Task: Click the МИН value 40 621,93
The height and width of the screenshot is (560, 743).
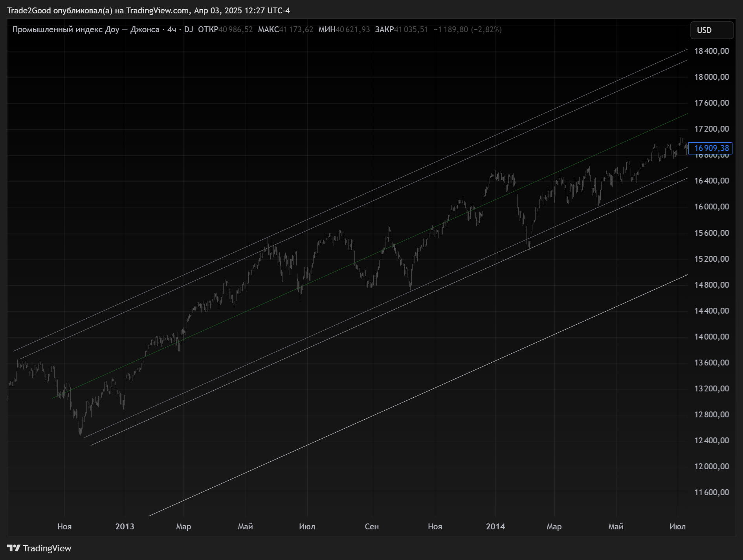Action: click(x=353, y=30)
